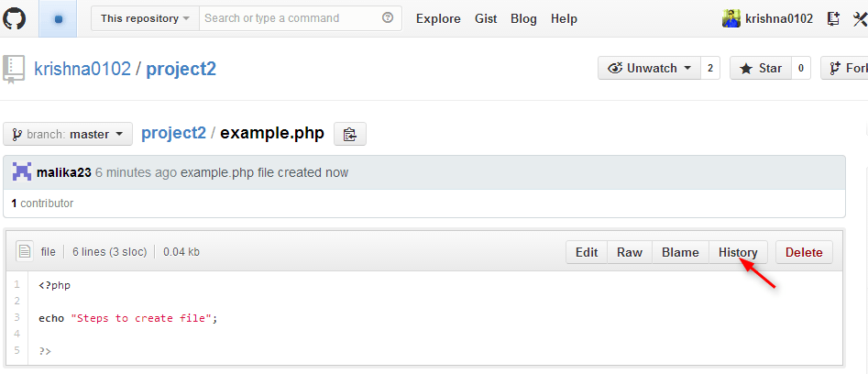Copy file path with clipboard icon
The image size is (868, 374).
tap(350, 134)
